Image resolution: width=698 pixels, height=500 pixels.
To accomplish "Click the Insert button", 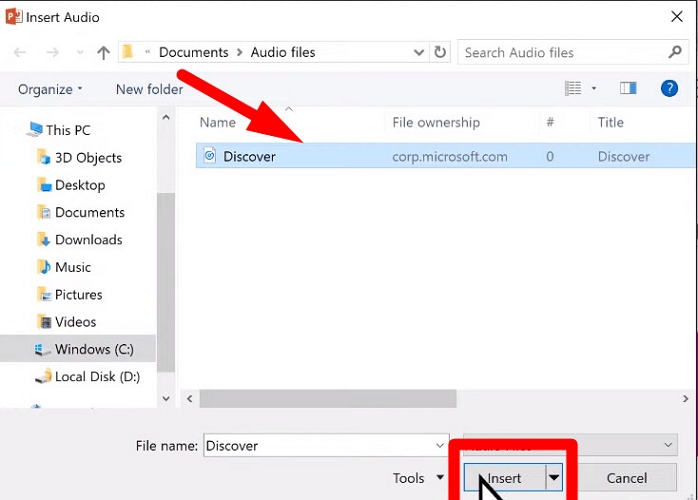I will (x=504, y=478).
